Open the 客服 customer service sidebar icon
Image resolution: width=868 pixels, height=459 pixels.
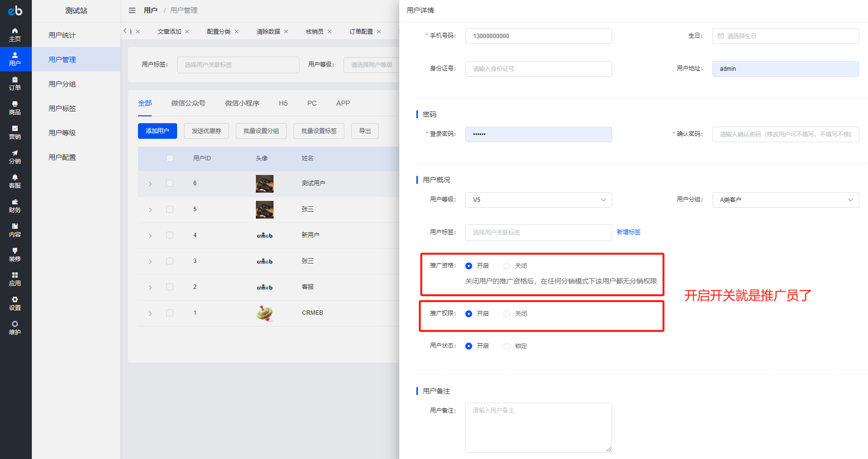click(x=15, y=181)
